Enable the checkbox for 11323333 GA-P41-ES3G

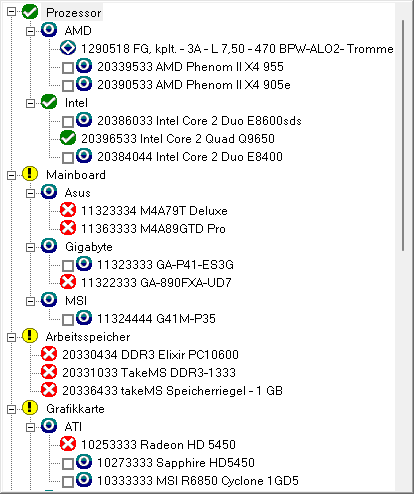pyautogui.click(x=68, y=266)
